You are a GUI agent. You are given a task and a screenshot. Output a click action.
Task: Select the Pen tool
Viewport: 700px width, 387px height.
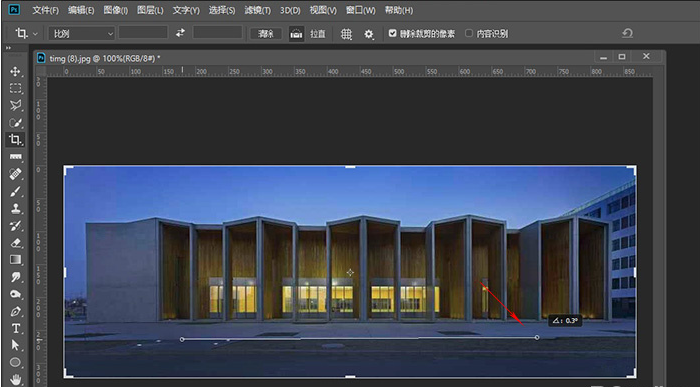click(16, 311)
